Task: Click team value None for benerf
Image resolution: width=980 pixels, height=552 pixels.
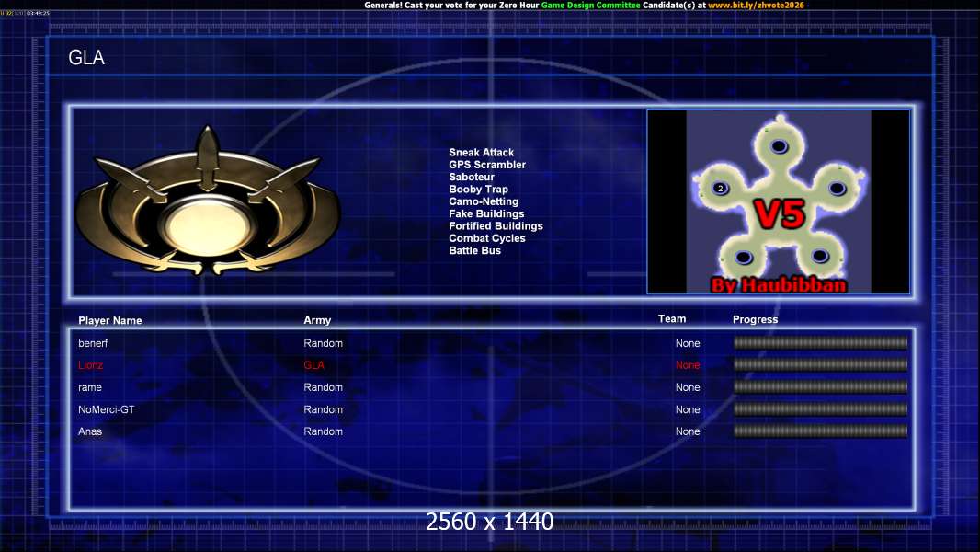Action: pyautogui.click(x=688, y=343)
